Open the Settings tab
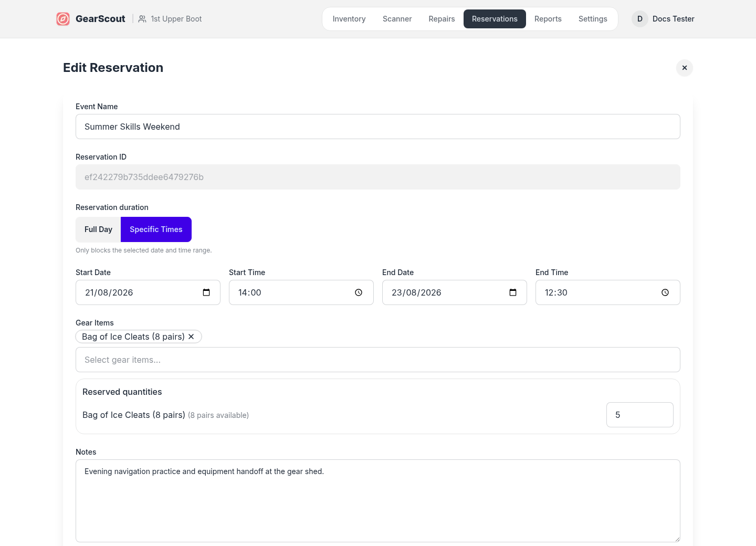The width and height of the screenshot is (756, 546). [593, 19]
